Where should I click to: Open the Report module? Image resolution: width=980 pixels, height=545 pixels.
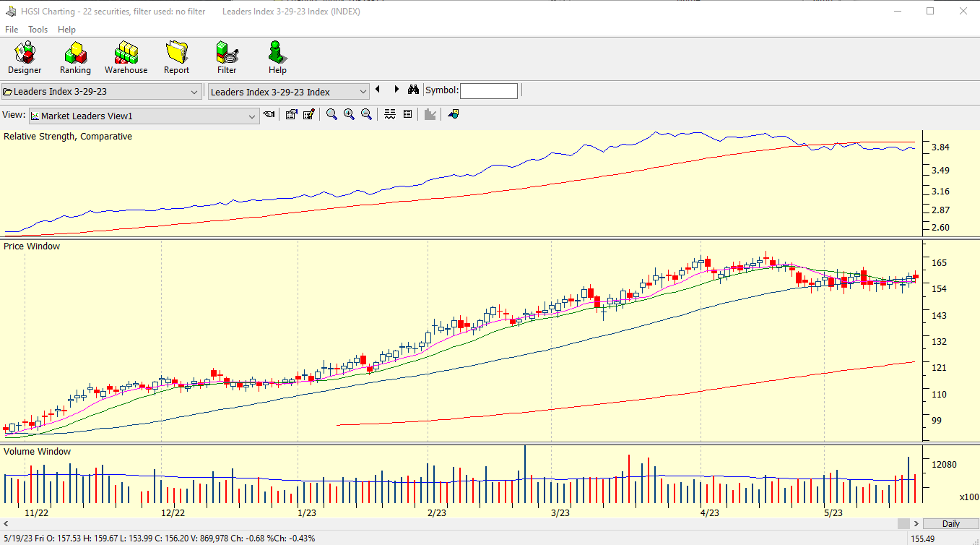[x=176, y=58]
